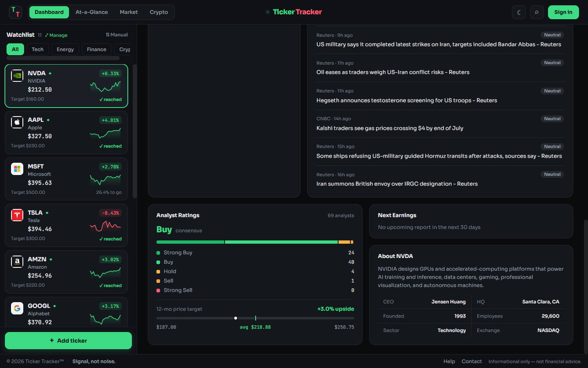Click the Tesla logo icon

click(x=17, y=215)
